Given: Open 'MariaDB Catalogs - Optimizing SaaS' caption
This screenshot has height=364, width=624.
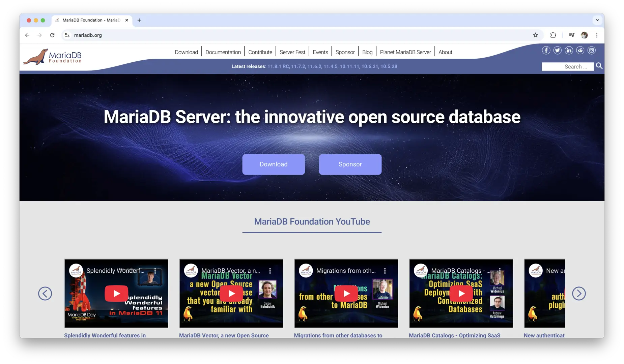Looking at the screenshot, I should tap(454, 335).
